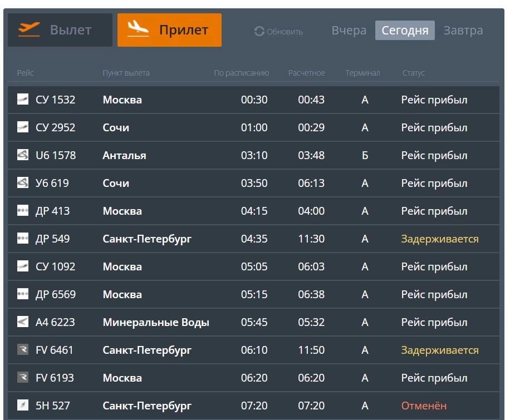Click the Статус column header
The image size is (510, 420).
tap(413, 73)
